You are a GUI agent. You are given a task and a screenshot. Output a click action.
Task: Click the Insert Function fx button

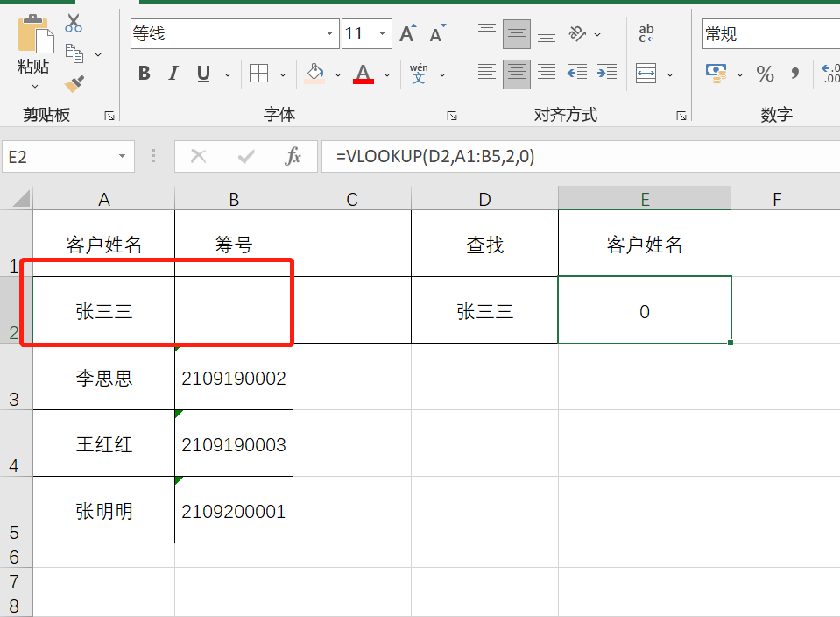click(293, 157)
